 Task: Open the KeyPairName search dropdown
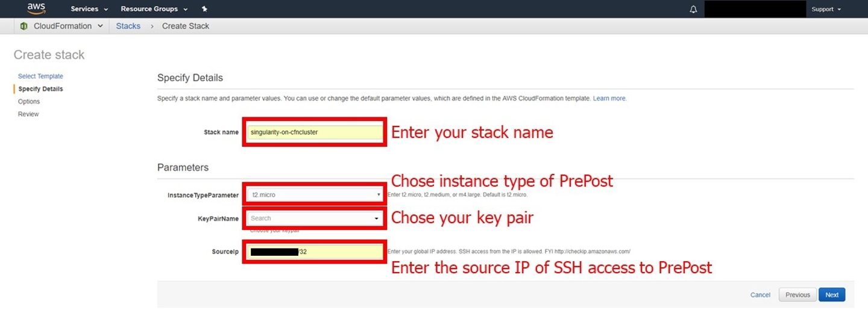point(315,218)
